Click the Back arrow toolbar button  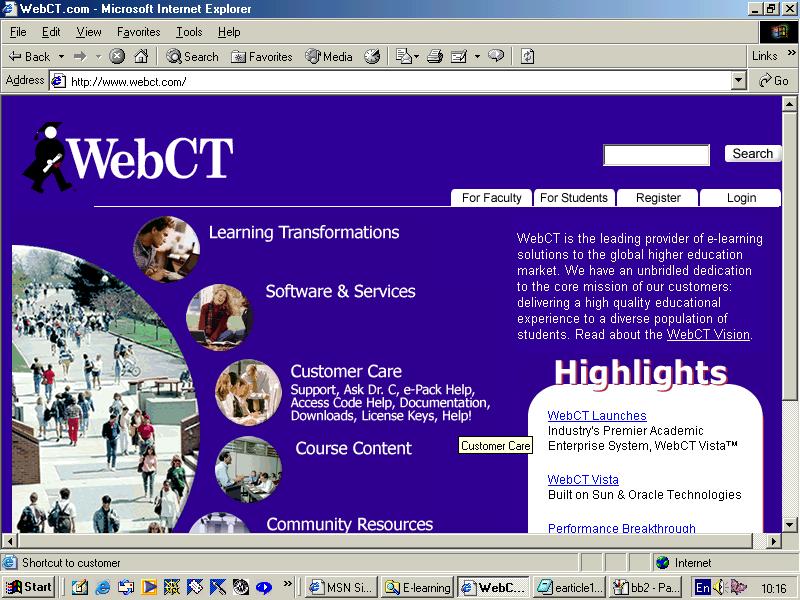[30, 57]
